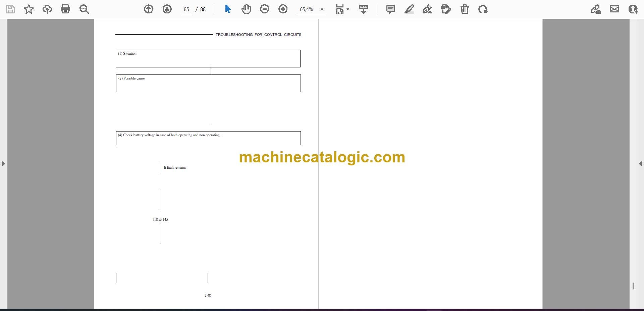Click the stamp tool icon
Image resolution: width=644 pixels, height=311 pixels.
(446, 9)
